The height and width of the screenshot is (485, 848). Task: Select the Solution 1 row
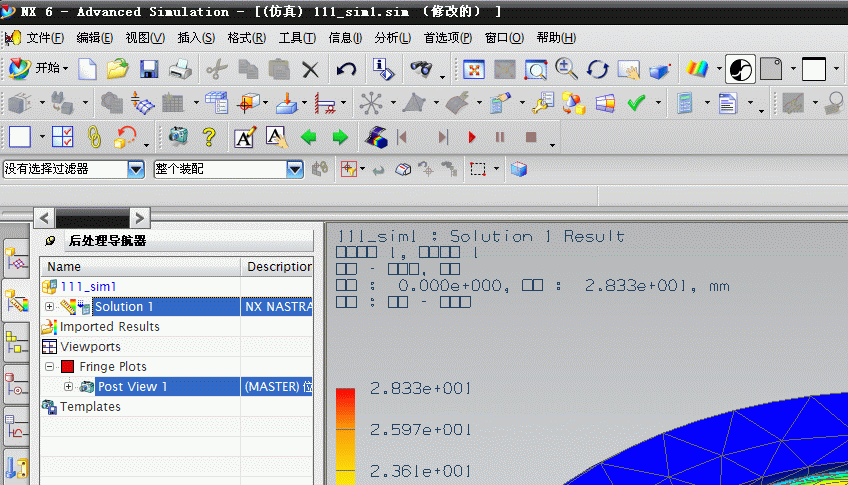(x=176, y=307)
